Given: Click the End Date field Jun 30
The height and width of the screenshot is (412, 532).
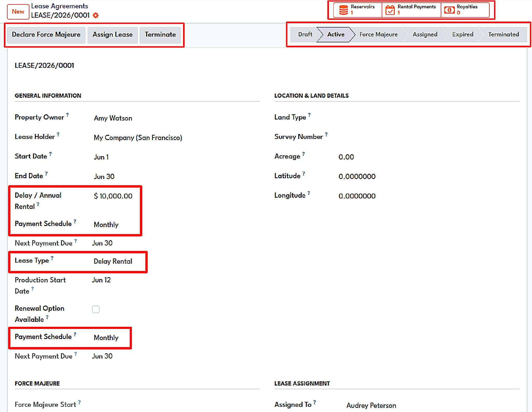Looking at the screenshot, I should pos(104,177).
